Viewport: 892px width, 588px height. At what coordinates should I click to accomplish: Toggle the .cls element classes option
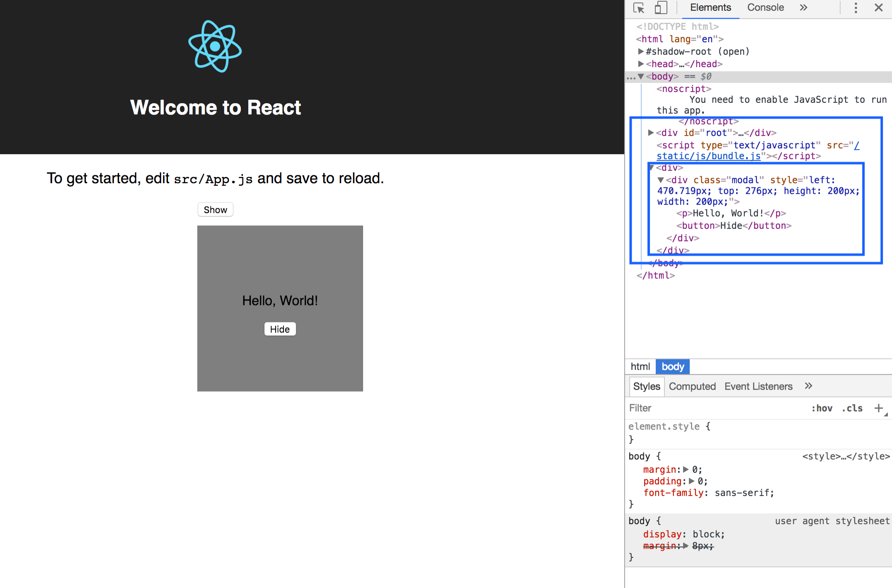[852, 408]
